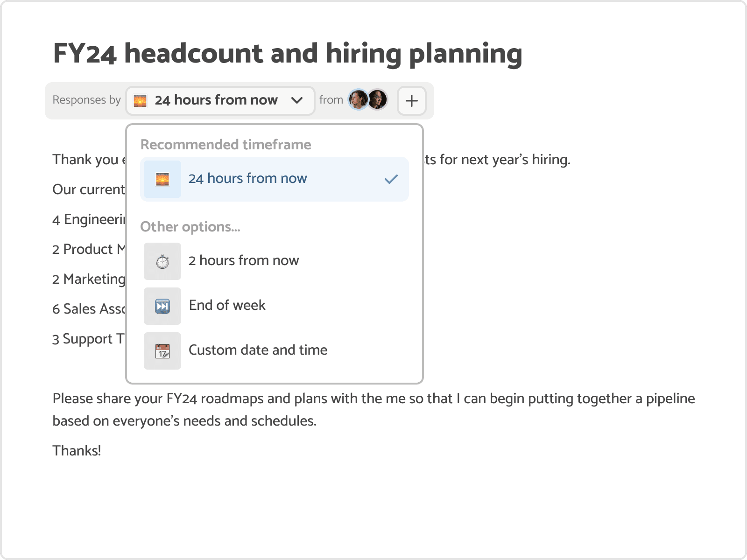Collapse the timeframe dropdown using its chevron arrow
The image size is (747, 560).
[x=297, y=100]
